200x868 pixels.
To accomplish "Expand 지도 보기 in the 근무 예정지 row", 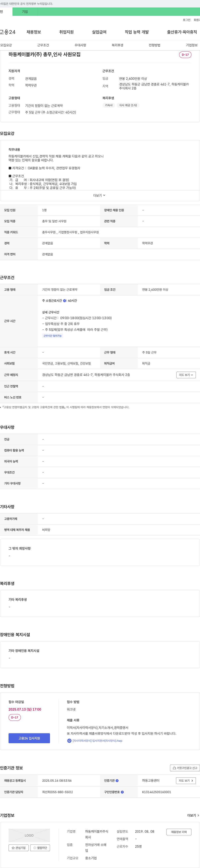I will tap(186, 375).
